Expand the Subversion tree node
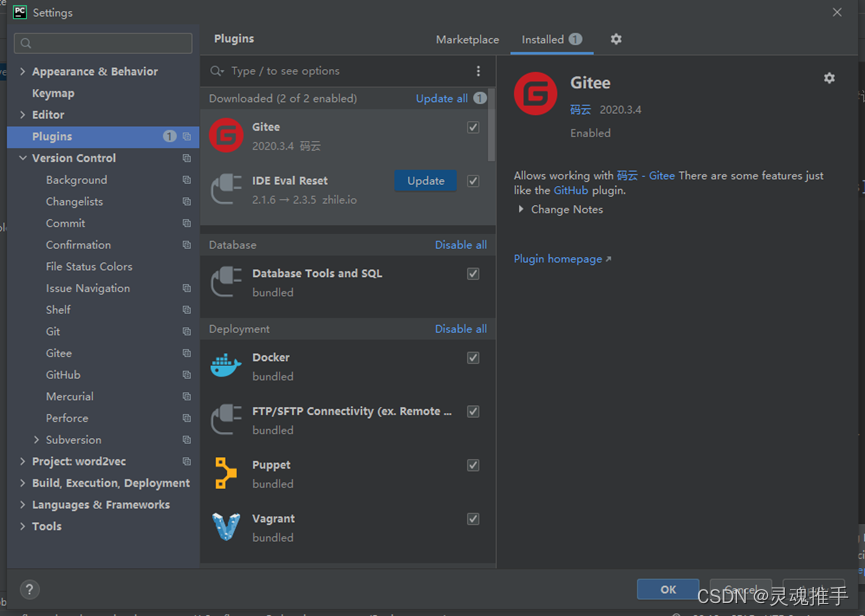Image resolution: width=865 pixels, height=616 pixels. 36,440
